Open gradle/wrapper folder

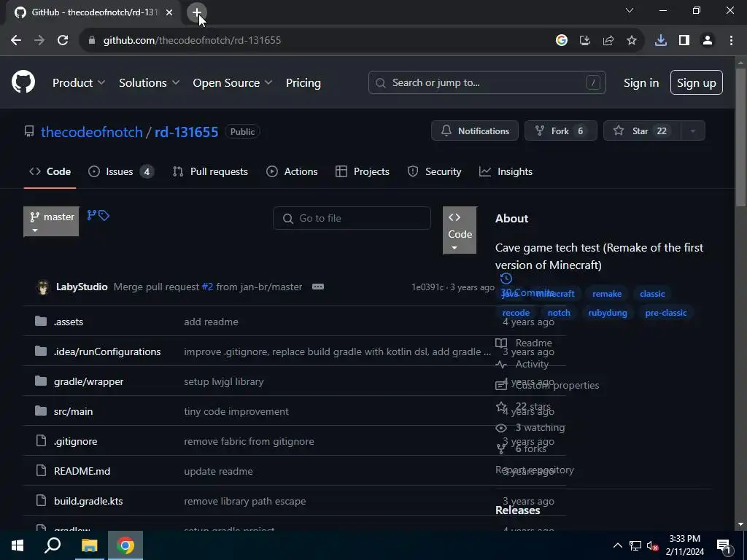tap(88, 382)
